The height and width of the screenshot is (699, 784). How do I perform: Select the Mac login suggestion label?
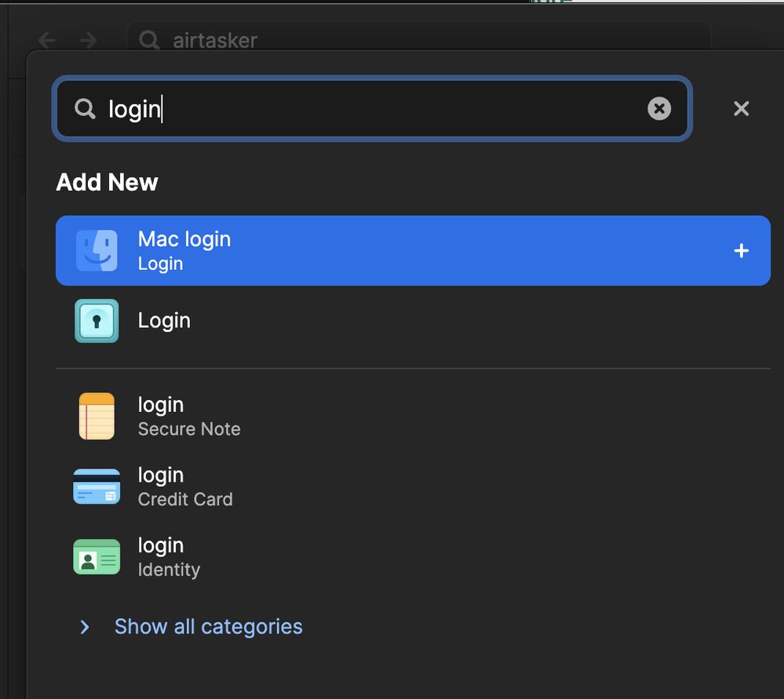(184, 239)
